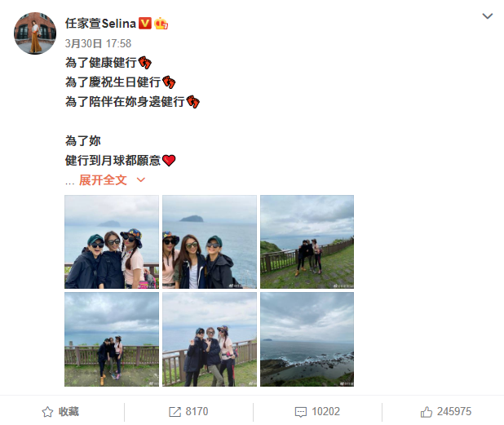504x425 pixels.
Task: Open the 任家萱Selina username link
Action: tap(100, 24)
